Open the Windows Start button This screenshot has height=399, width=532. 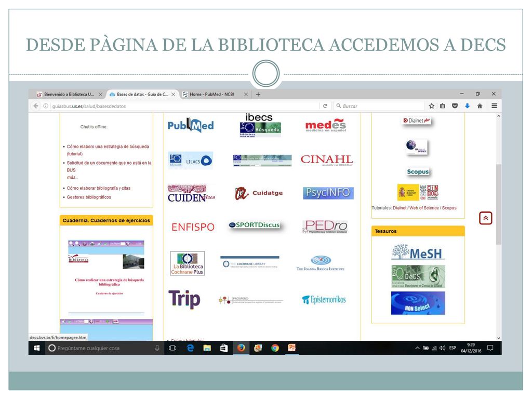tap(37, 348)
